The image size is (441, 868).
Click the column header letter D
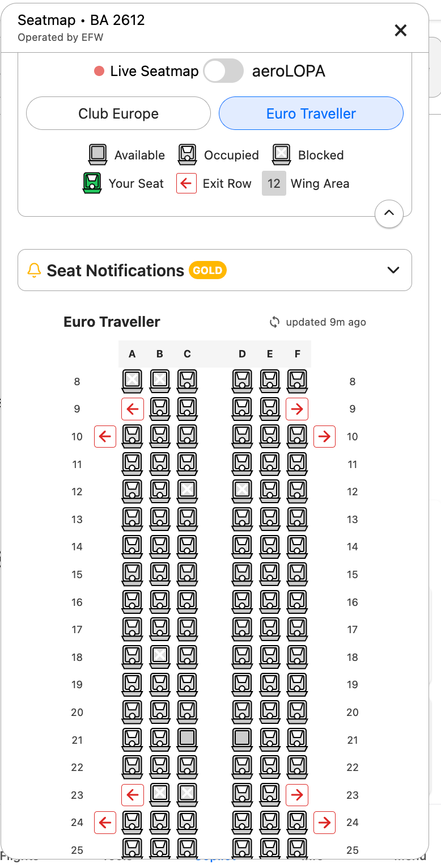click(242, 353)
